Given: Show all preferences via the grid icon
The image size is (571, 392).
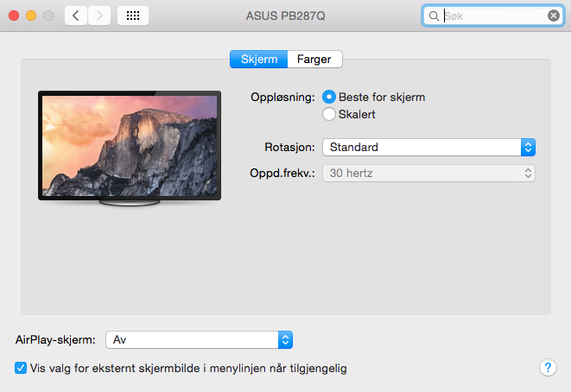Looking at the screenshot, I should coord(133,16).
